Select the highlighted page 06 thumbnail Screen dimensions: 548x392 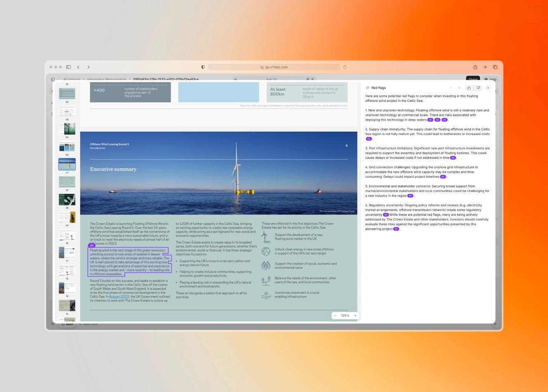67,164
